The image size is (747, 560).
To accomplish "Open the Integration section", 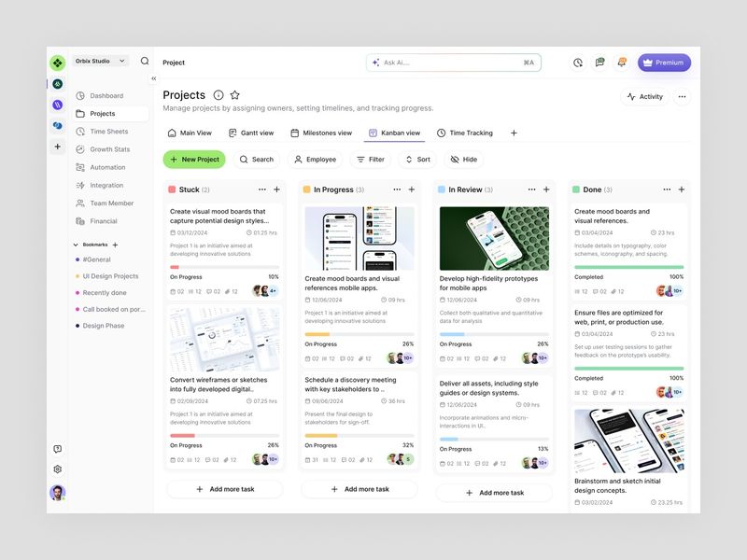I will point(106,185).
